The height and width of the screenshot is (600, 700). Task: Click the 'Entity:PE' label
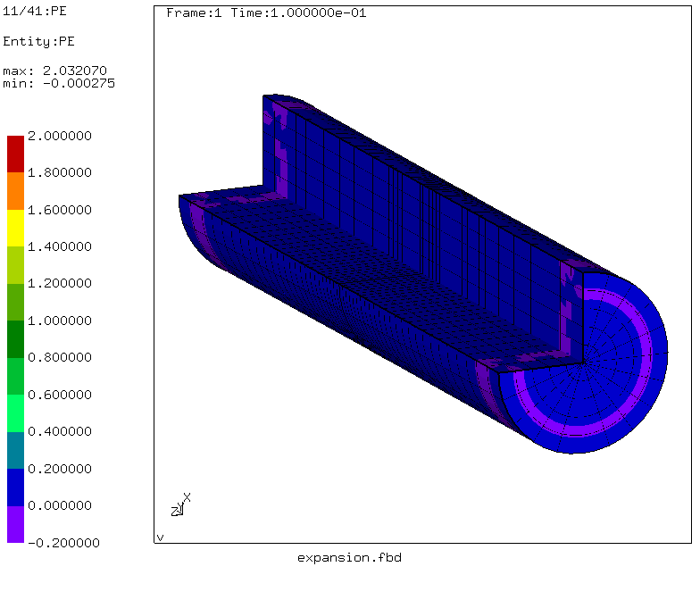tap(39, 41)
